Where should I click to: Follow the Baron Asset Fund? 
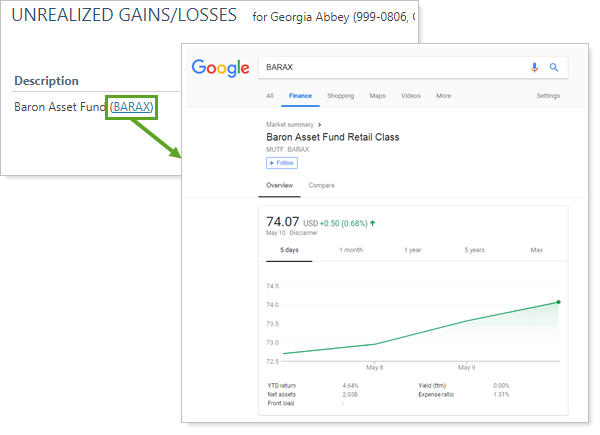click(281, 163)
